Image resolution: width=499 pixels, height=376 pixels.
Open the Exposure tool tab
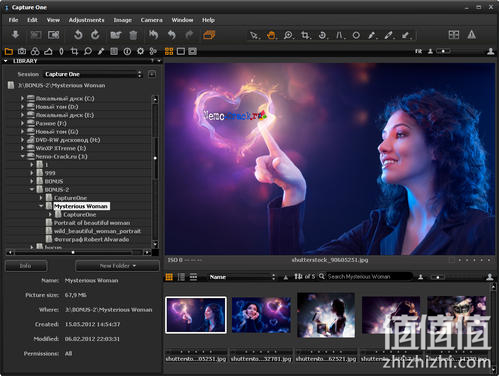pos(48,51)
